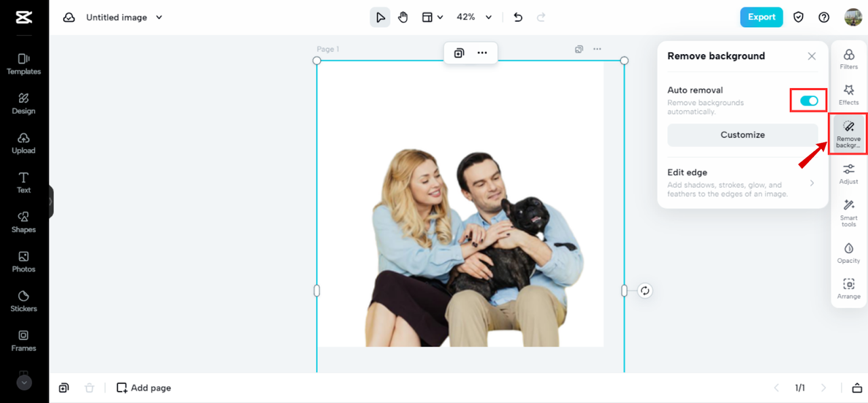Click the CapCut logo icon
Viewport: 868px width, 403px height.
24,18
